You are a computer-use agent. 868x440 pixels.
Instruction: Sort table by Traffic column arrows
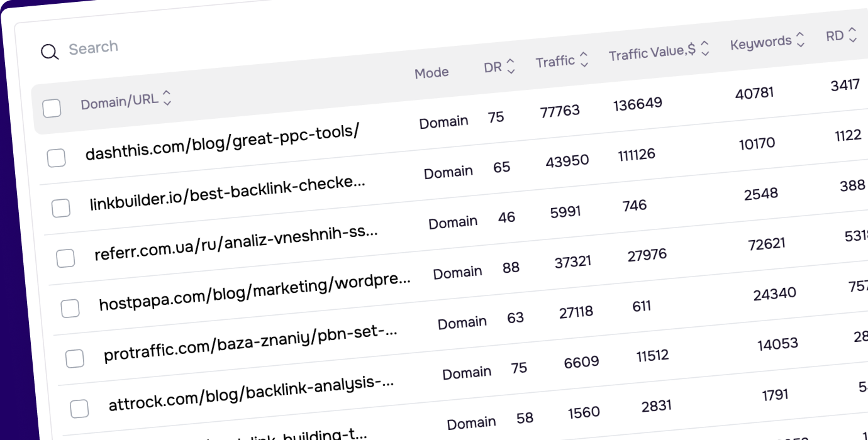coord(584,60)
